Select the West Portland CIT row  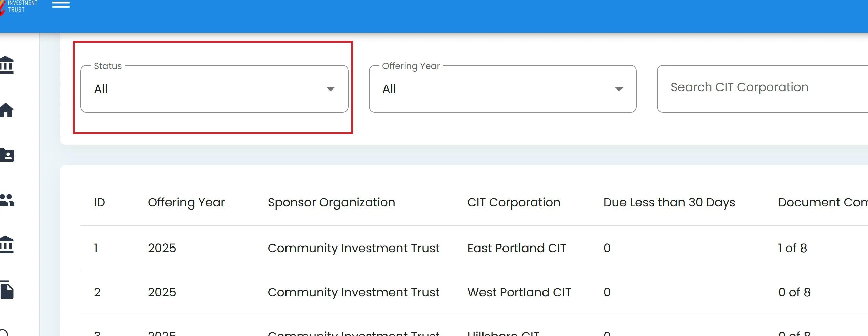click(519, 292)
